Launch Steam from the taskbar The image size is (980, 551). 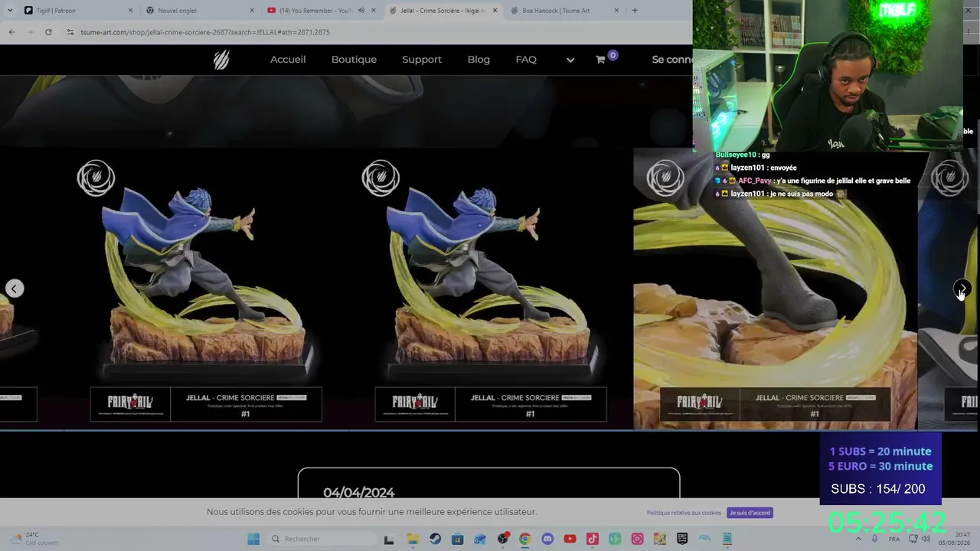435,539
